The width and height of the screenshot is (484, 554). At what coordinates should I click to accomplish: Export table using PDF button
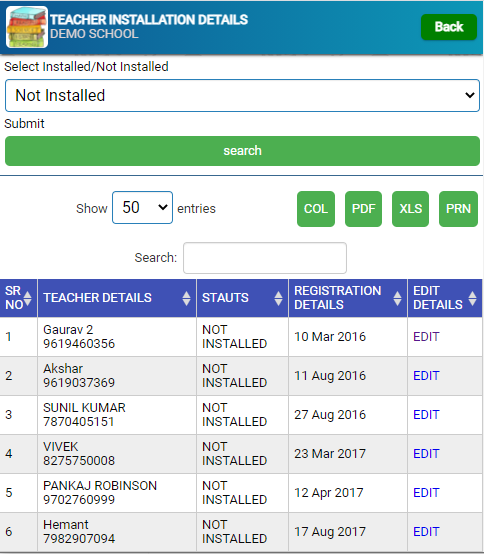pos(363,209)
